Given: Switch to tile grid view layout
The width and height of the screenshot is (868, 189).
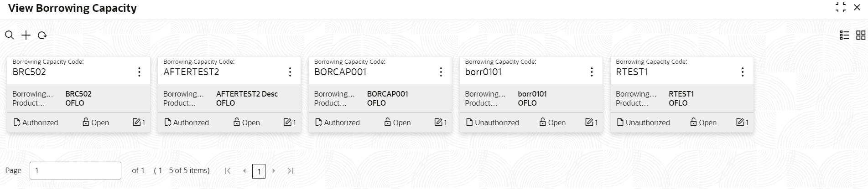Looking at the screenshot, I should (861, 35).
